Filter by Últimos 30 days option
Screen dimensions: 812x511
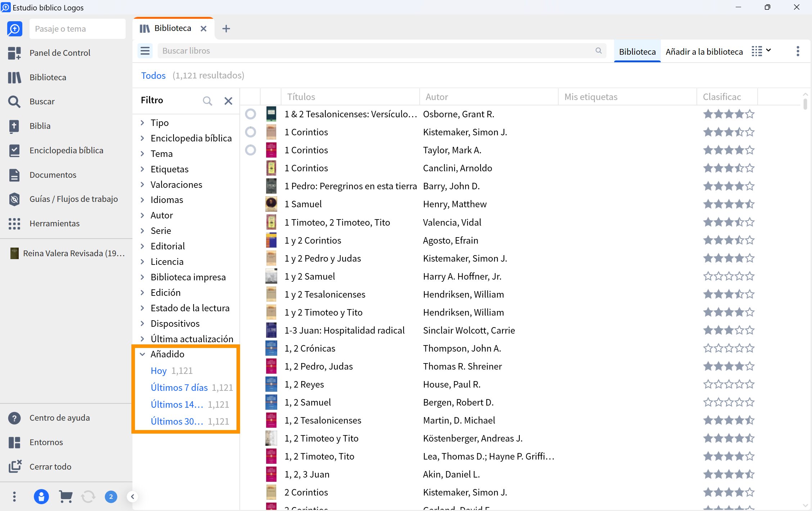point(177,421)
